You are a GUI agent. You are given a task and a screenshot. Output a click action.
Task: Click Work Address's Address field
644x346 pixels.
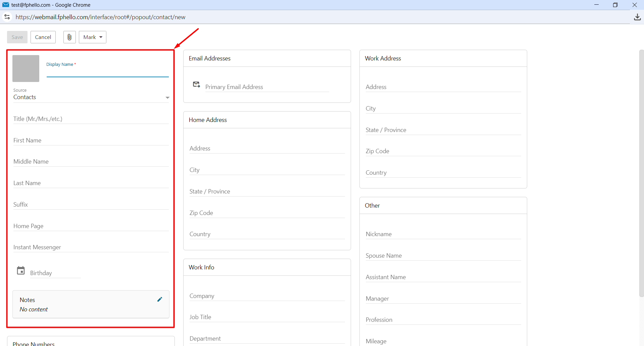pyautogui.click(x=443, y=87)
